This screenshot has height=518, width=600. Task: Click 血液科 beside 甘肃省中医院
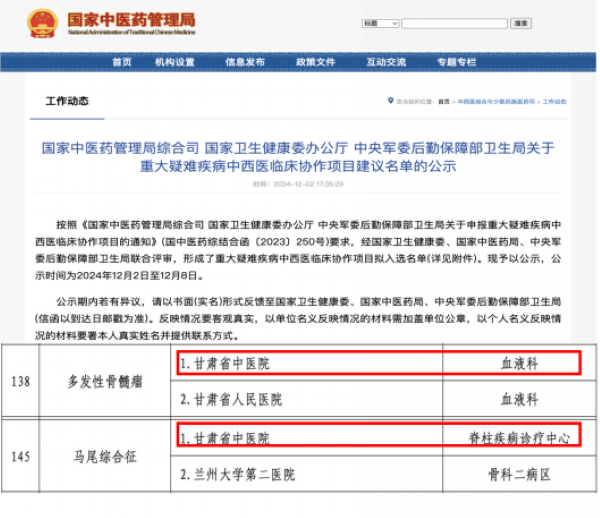tap(519, 363)
